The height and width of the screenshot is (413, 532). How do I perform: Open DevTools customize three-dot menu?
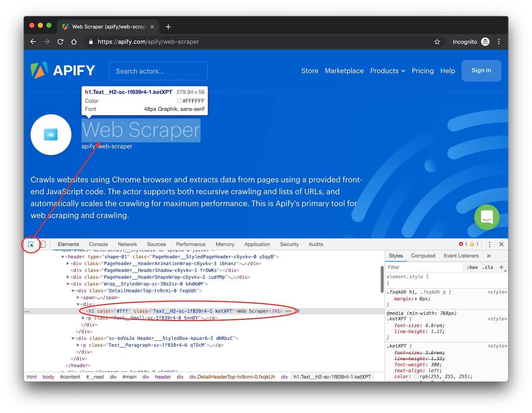tap(489, 244)
